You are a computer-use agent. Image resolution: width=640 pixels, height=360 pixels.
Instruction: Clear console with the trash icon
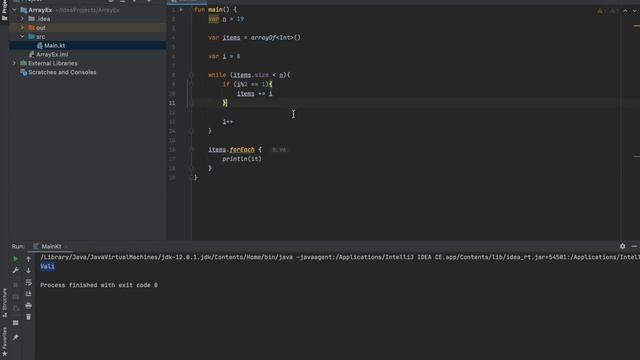(x=28, y=317)
